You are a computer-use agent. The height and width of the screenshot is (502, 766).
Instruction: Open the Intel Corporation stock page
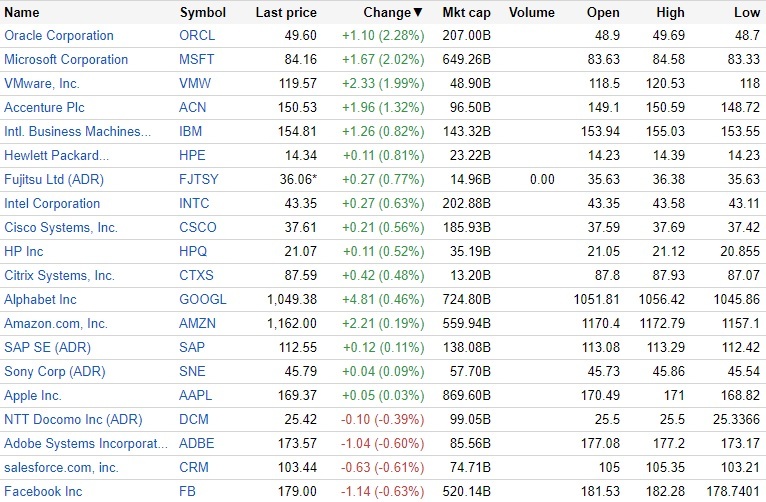[x=52, y=203]
